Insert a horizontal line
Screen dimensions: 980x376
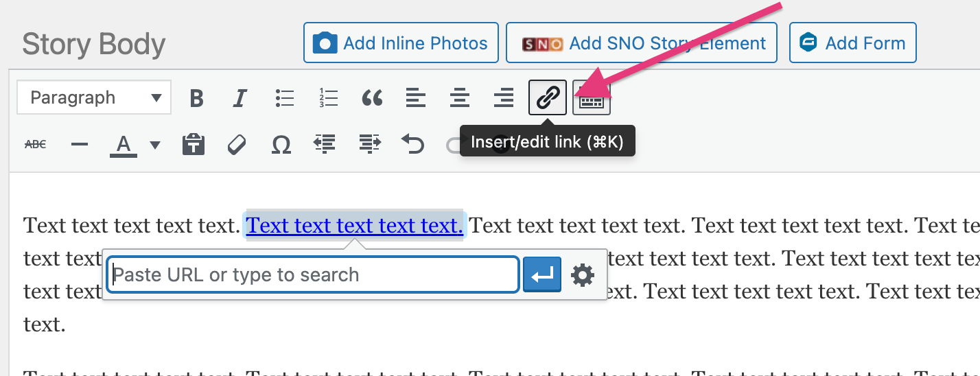tap(80, 144)
